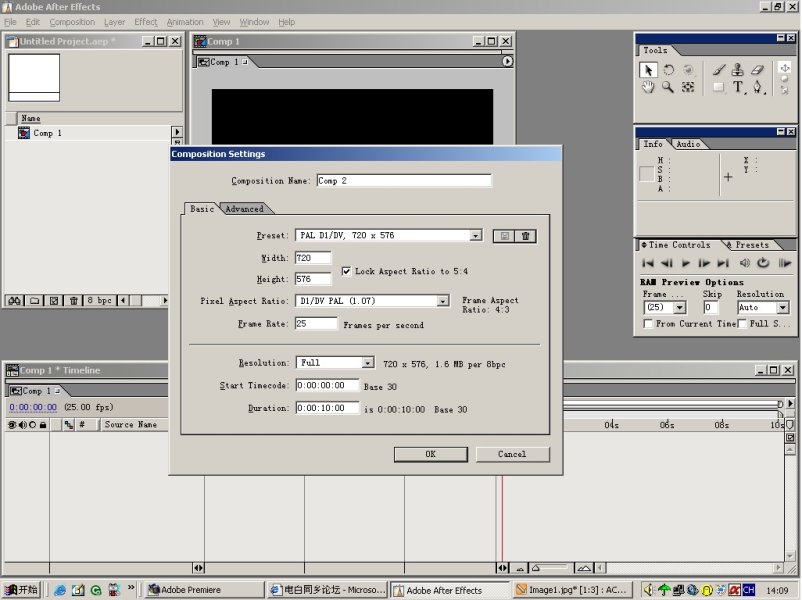Image resolution: width=802 pixels, height=600 pixels.
Task: Enable the Full Screen checkbox
Action: (x=742, y=324)
